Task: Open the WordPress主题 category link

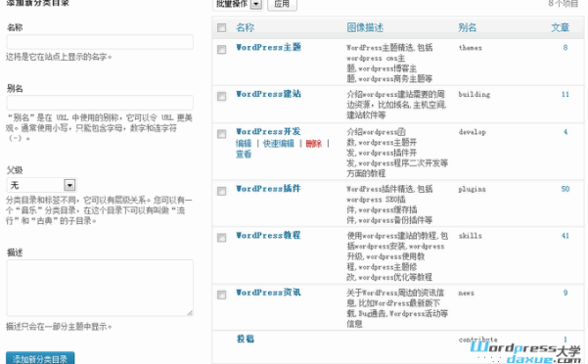Action: pos(268,47)
